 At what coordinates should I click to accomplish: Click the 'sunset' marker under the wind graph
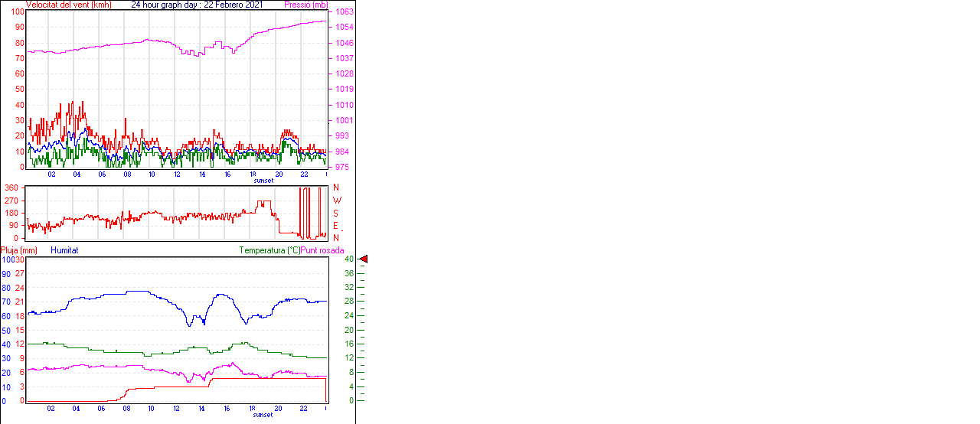[263, 181]
